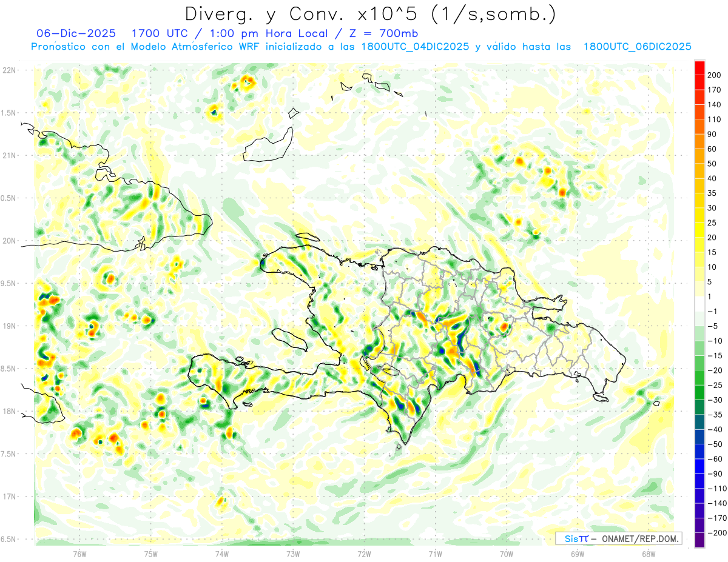This screenshot has height=562, width=728.
Task: Click the '-200' color scale label
Action: [x=717, y=532]
